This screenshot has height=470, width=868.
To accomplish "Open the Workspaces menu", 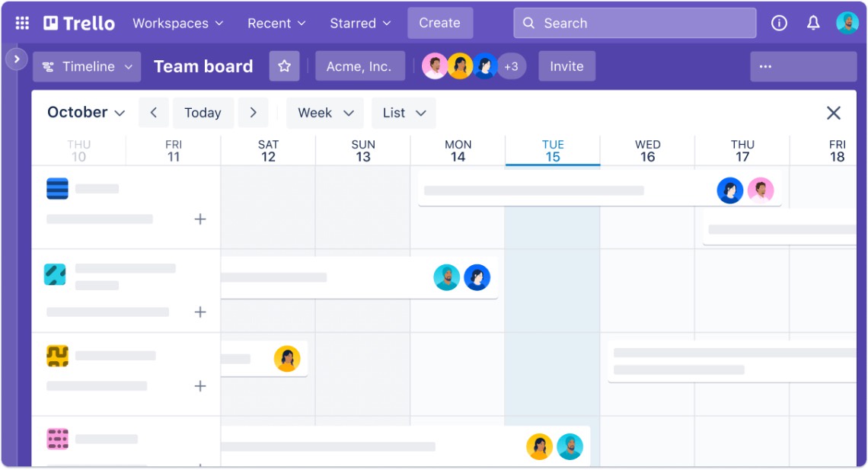I will [177, 23].
